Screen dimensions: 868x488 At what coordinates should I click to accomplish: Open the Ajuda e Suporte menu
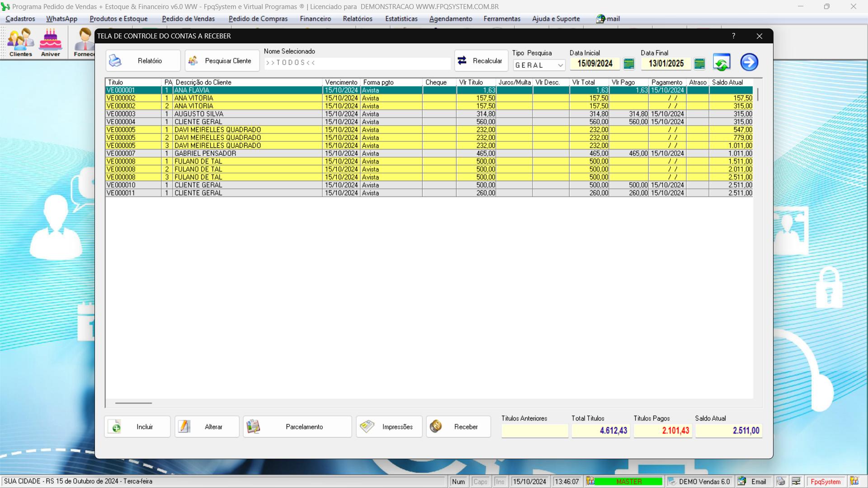[556, 19]
